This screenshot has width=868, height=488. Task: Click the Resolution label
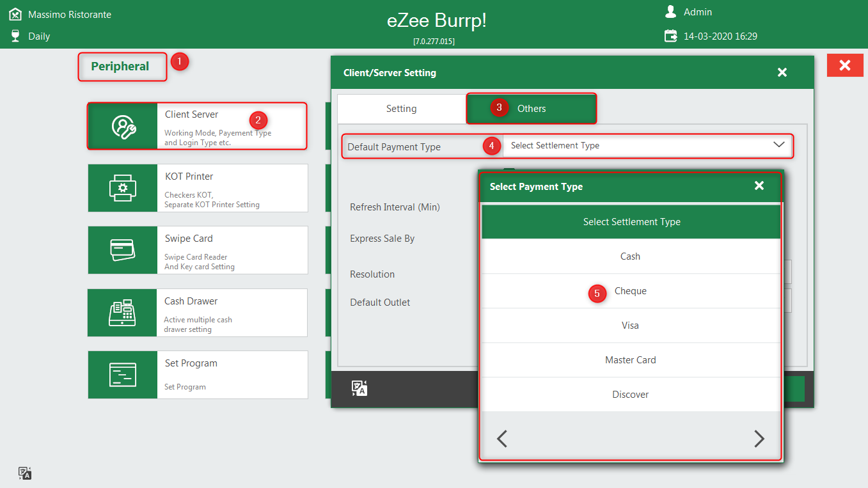pos(372,274)
